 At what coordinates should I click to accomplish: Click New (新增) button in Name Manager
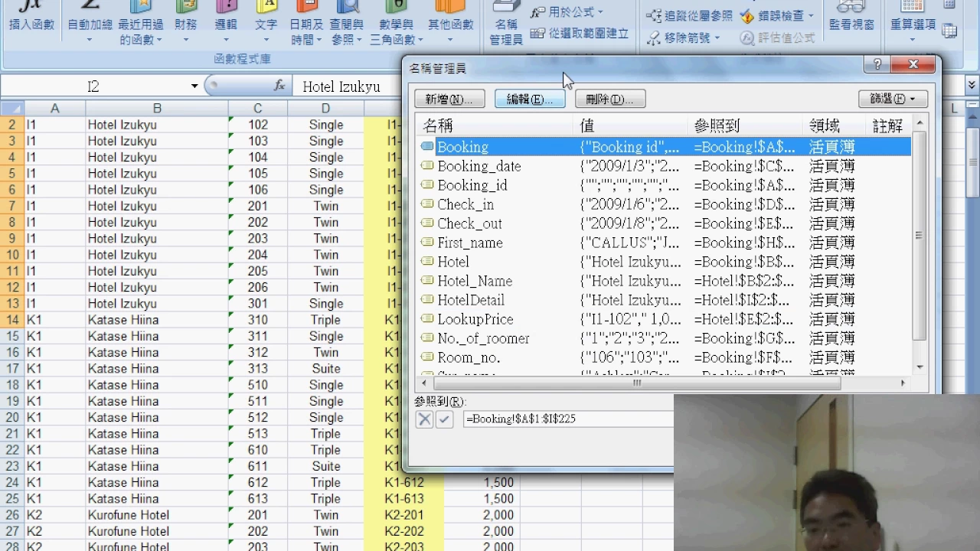(449, 99)
